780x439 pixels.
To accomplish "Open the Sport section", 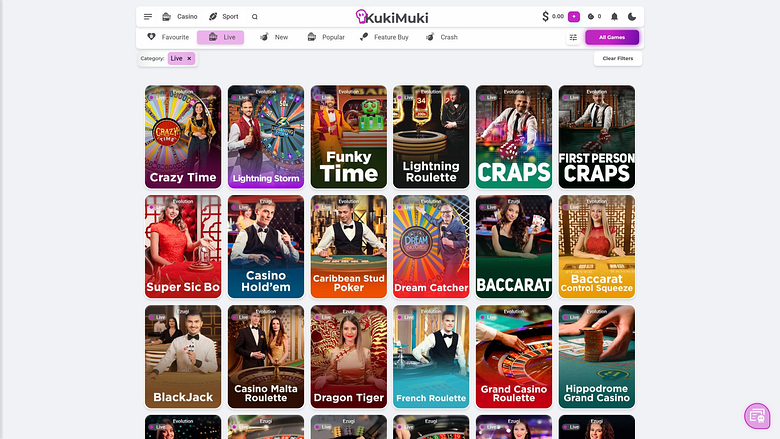I will tap(223, 16).
